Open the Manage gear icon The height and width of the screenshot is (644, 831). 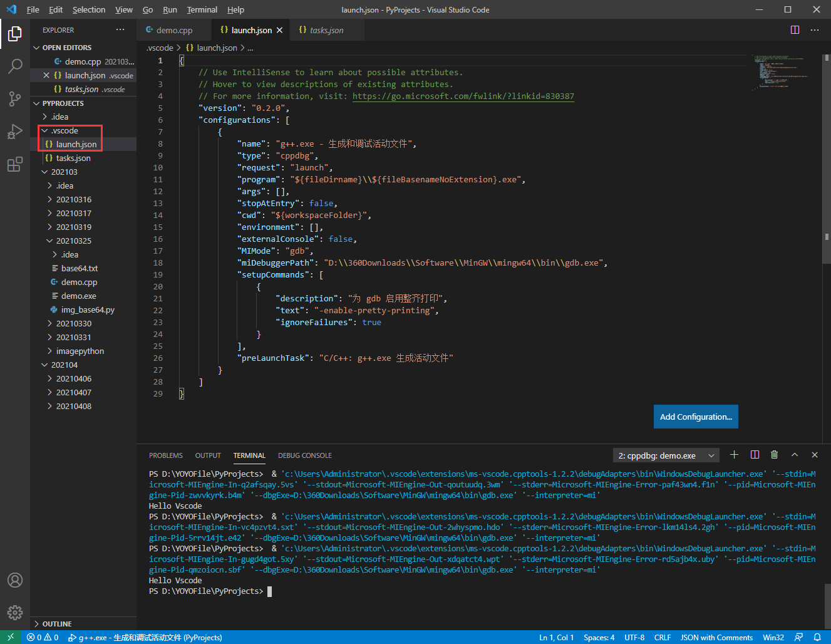pyautogui.click(x=15, y=613)
